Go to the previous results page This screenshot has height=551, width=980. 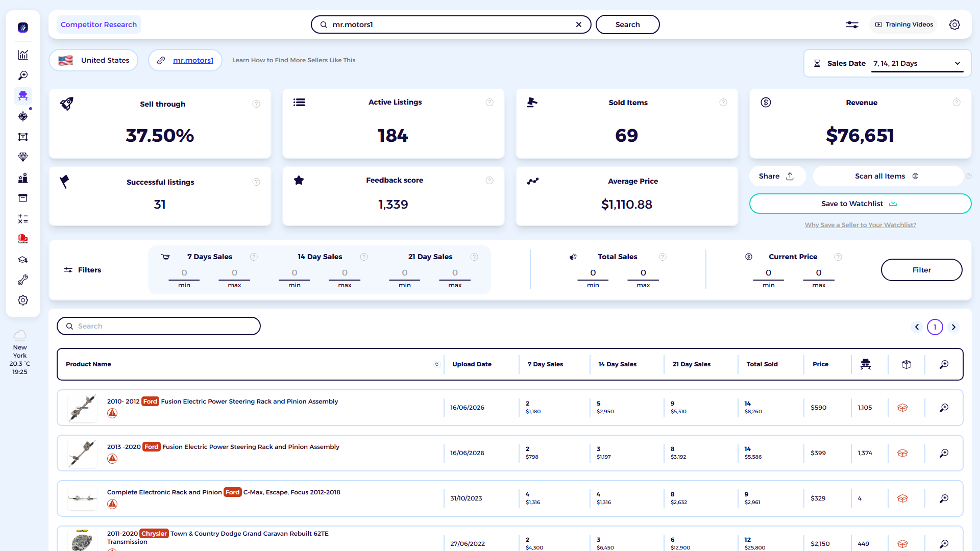point(917,327)
